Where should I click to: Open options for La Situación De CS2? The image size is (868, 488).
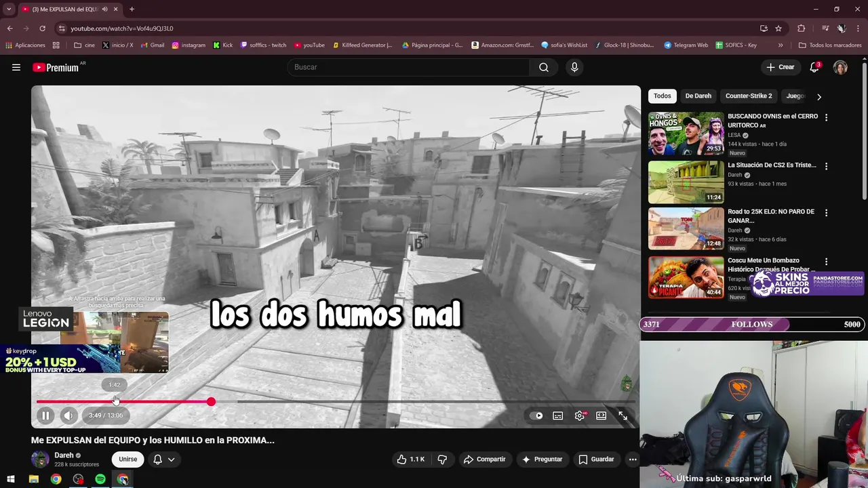(826, 166)
